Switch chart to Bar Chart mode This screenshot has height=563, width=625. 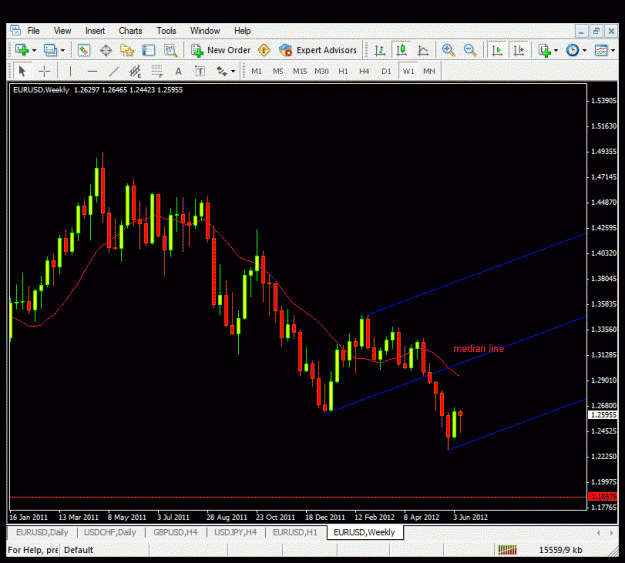379,51
